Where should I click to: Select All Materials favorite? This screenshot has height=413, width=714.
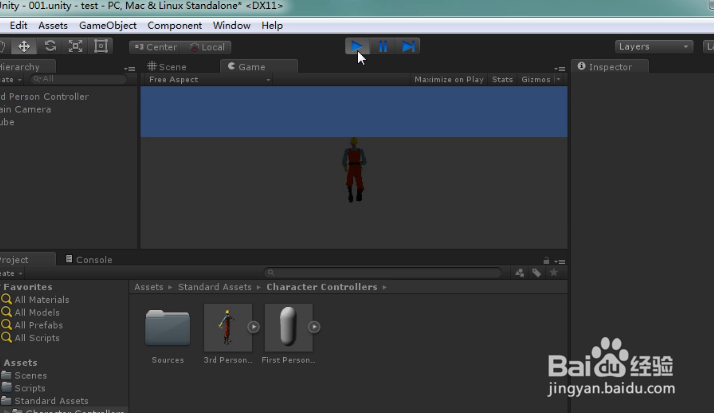[x=36, y=300]
